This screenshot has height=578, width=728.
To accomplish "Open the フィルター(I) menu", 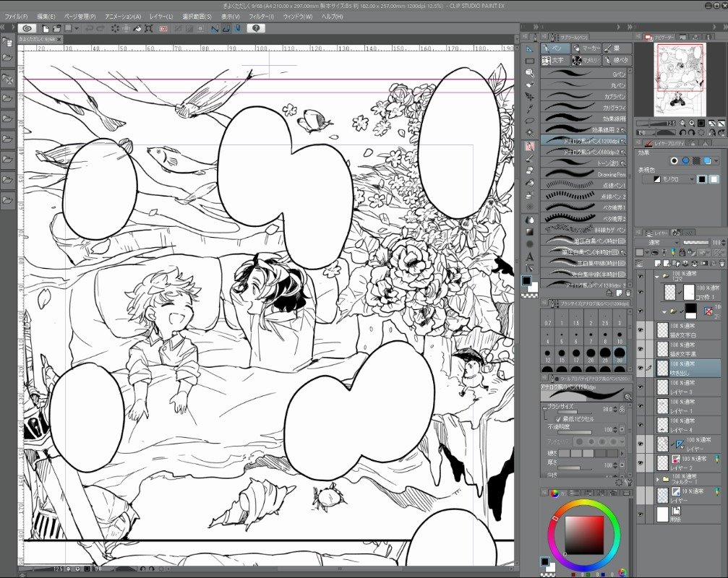I will coord(262,17).
